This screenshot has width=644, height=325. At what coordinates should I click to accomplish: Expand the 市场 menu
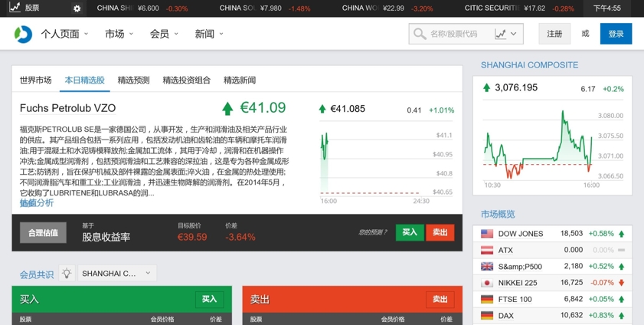pos(119,34)
